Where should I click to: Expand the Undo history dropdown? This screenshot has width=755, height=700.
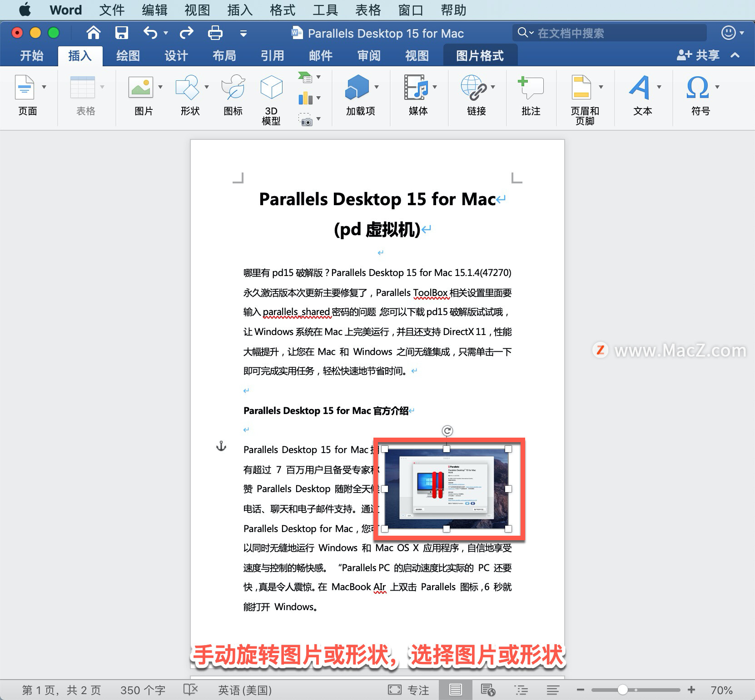[166, 33]
